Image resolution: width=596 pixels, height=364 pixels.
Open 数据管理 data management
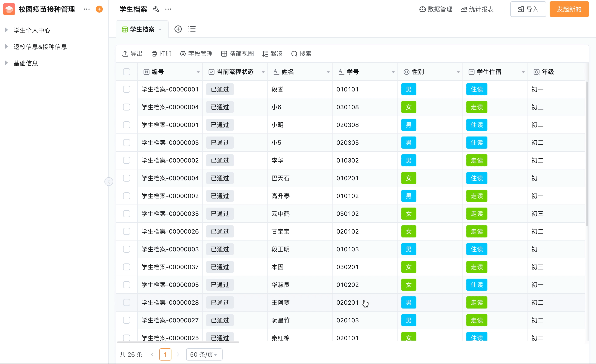[436, 9]
